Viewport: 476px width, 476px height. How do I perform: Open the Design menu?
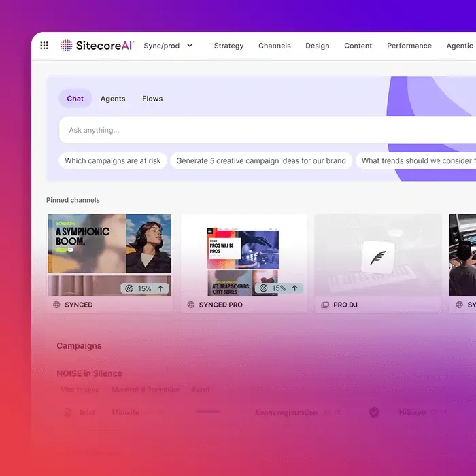[318, 46]
